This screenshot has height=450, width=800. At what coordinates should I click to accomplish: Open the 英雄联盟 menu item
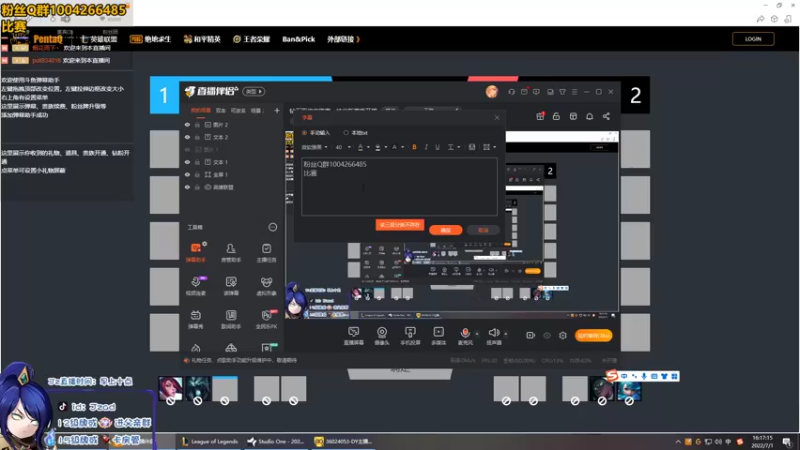tap(99, 39)
